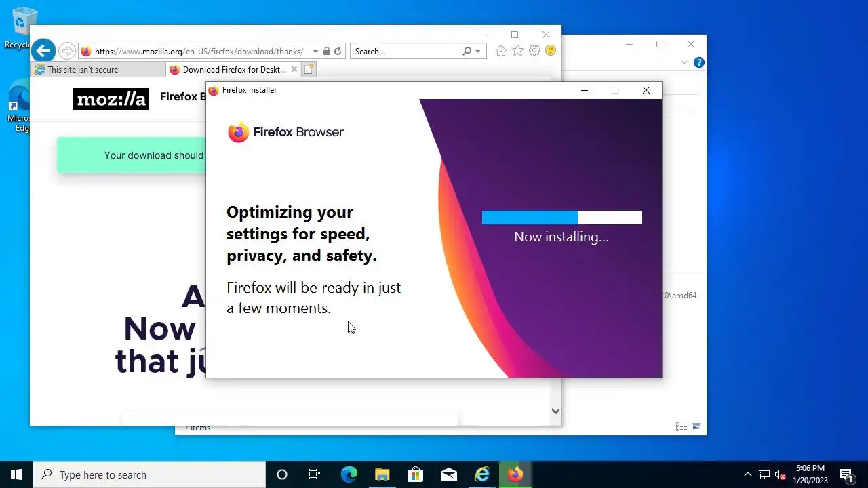
Task: Click into the IE Search box
Action: 406,52
